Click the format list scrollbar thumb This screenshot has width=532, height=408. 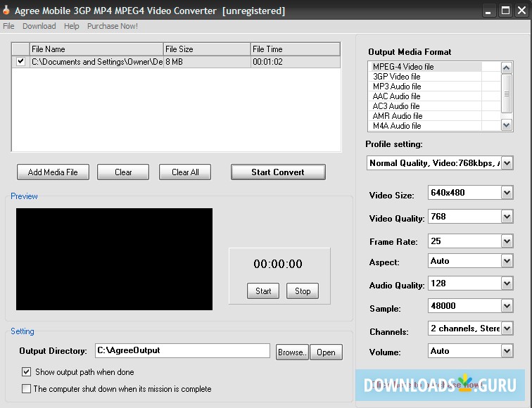(506, 94)
